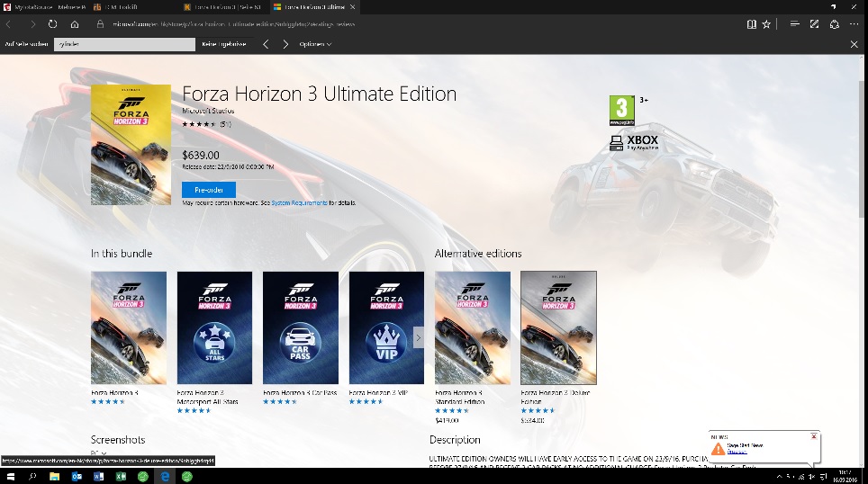Open Standard Edition title link
Screen dimensions: 868x484
[x=459, y=397]
